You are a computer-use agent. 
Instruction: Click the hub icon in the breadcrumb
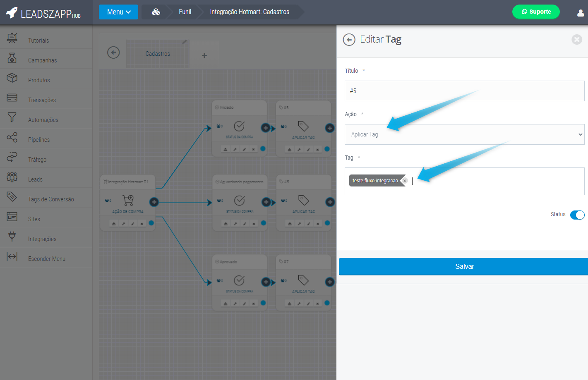point(156,12)
